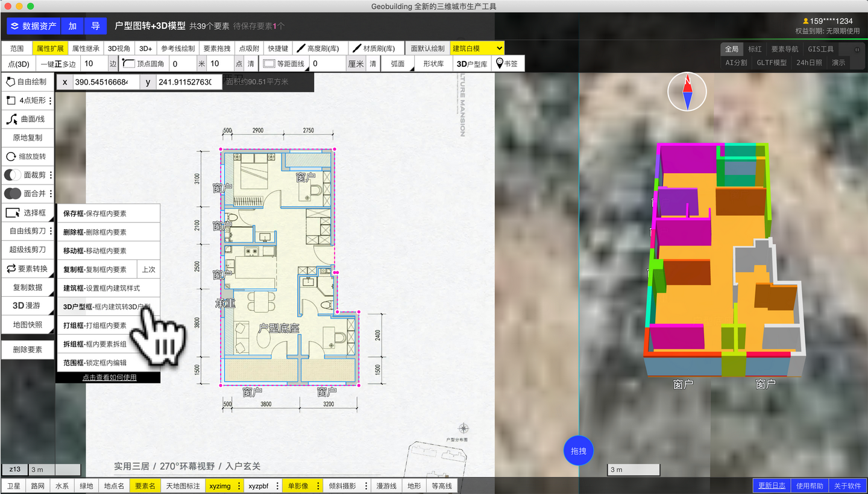Choose 删除框 delete box menu entry
This screenshot has width=868, height=494.
coord(108,232)
